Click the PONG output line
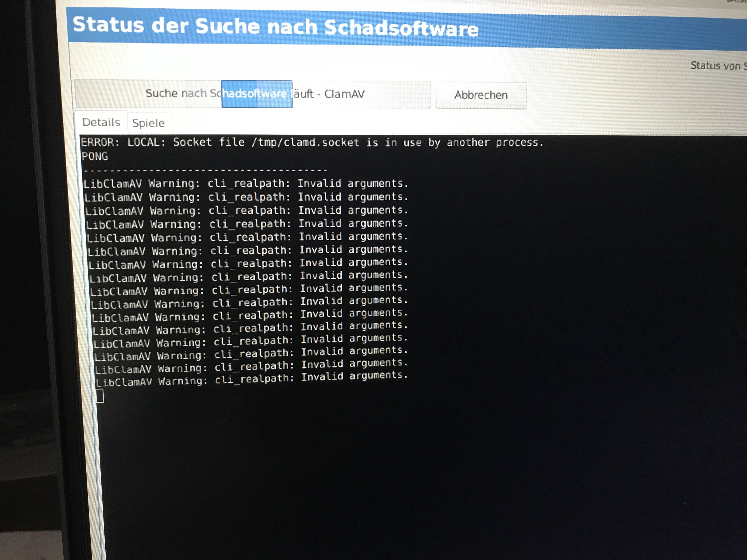Image resolution: width=747 pixels, height=560 pixels. click(95, 156)
